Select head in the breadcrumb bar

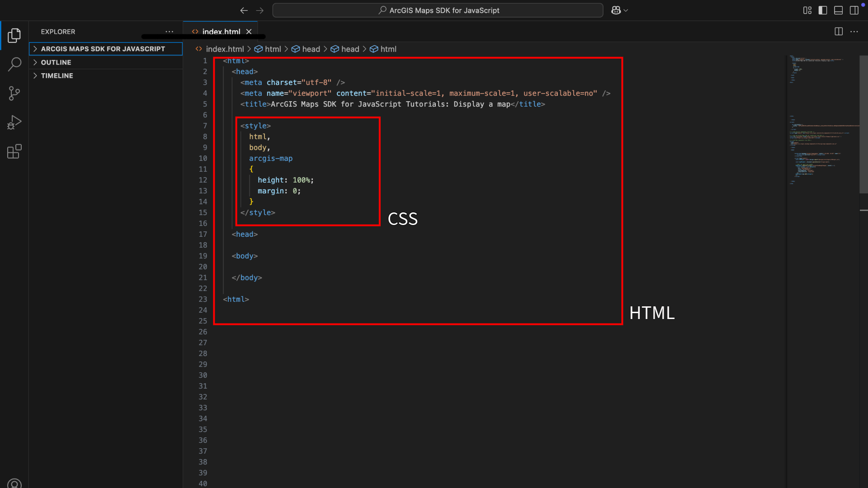point(311,49)
